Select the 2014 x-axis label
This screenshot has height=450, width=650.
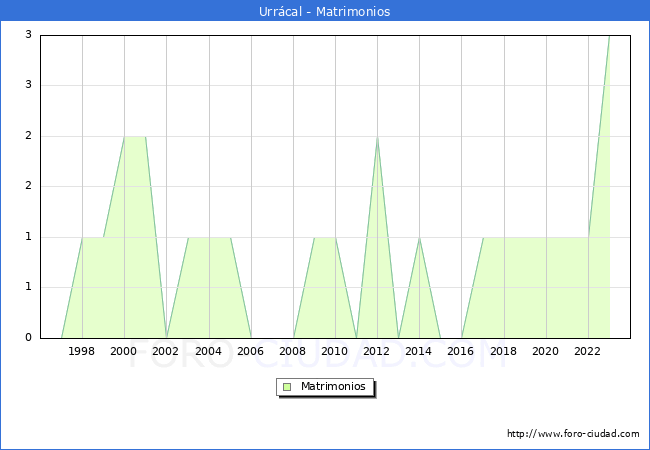[419, 351]
